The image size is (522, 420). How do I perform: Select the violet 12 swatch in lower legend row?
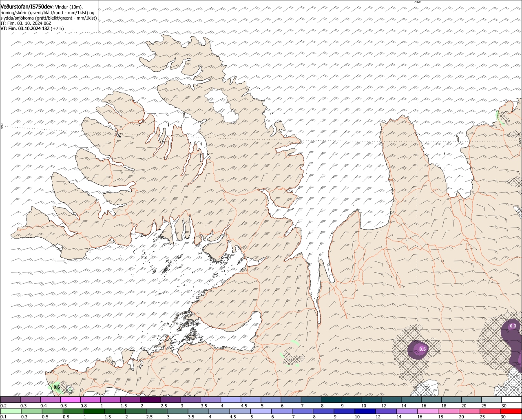pos(386,411)
